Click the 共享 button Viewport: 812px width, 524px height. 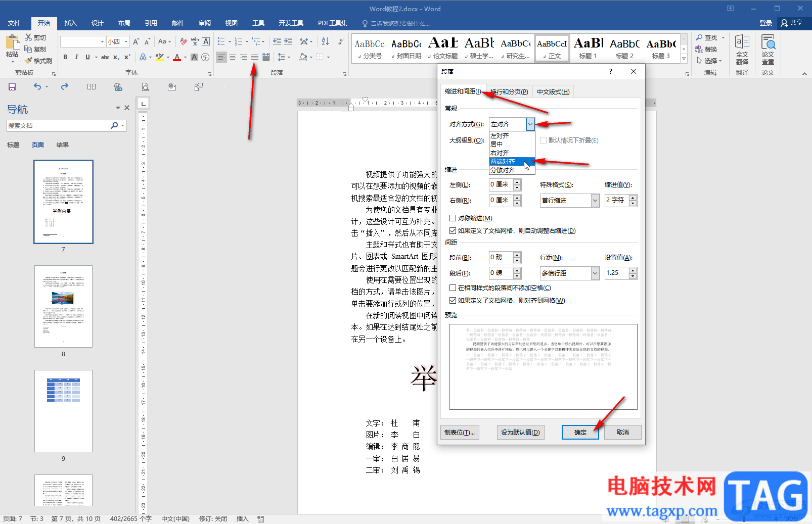[x=792, y=23]
